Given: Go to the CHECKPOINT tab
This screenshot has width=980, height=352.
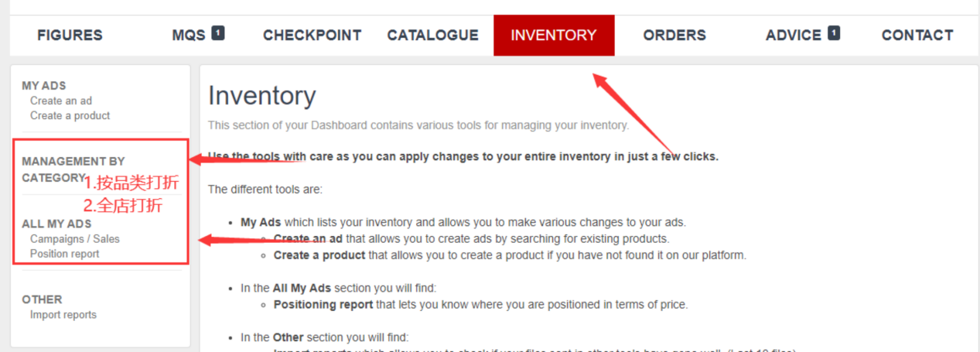Looking at the screenshot, I should click(x=312, y=35).
